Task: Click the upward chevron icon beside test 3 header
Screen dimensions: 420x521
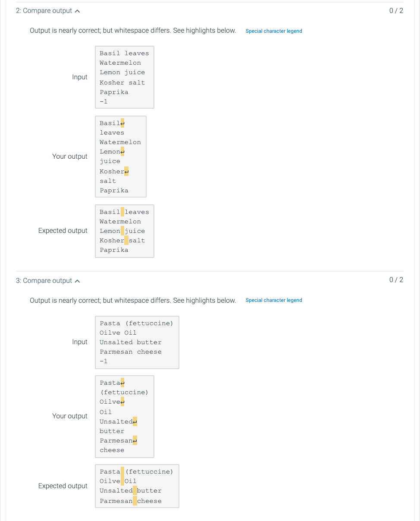Action: [x=77, y=280]
